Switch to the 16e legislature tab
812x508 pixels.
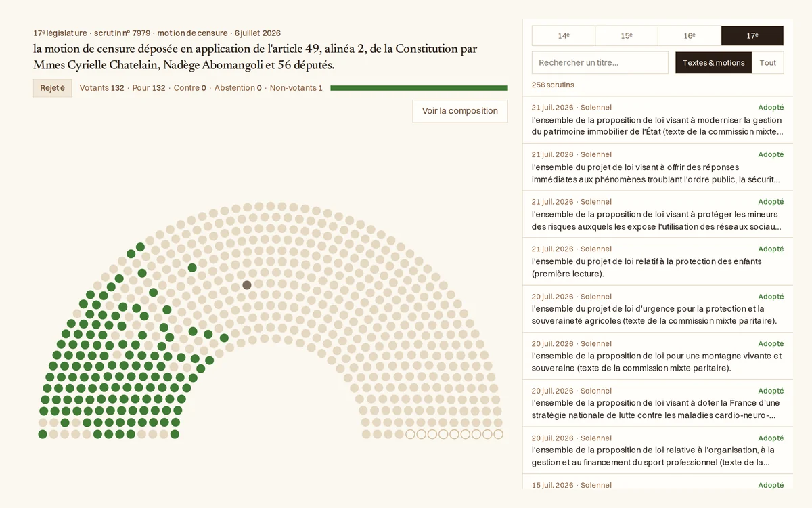[x=690, y=36]
